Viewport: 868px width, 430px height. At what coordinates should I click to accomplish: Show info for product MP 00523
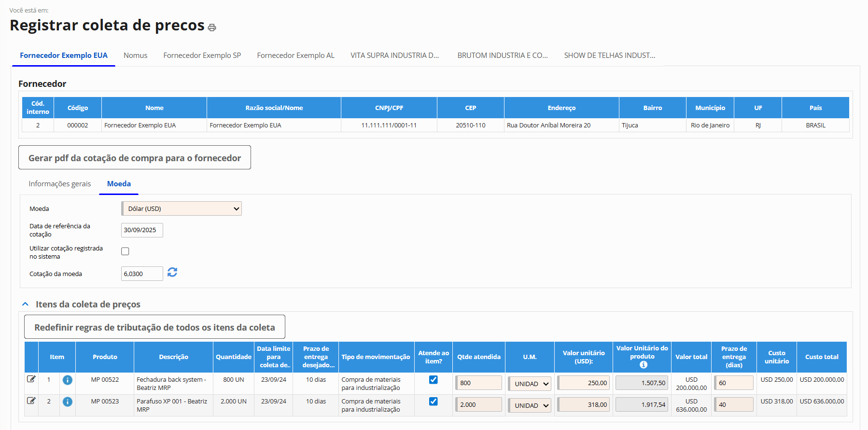click(x=68, y=402)
